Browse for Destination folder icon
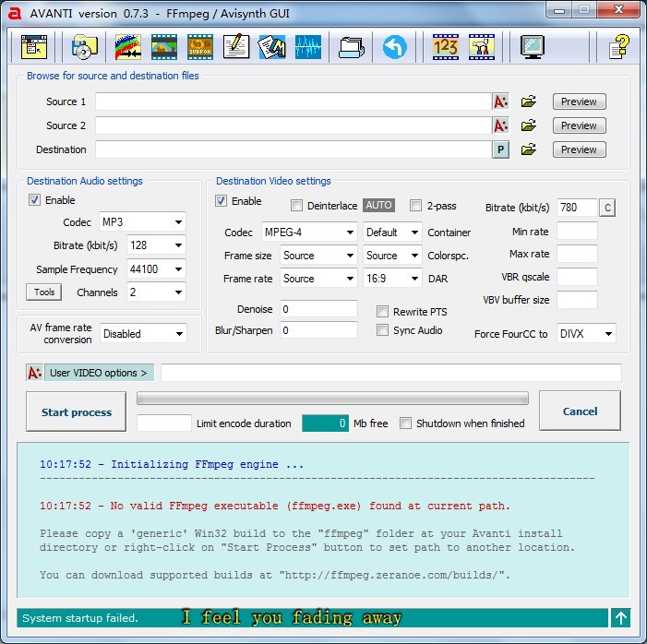The height and width of the screenshot is (644, 647). pos(529,149)
